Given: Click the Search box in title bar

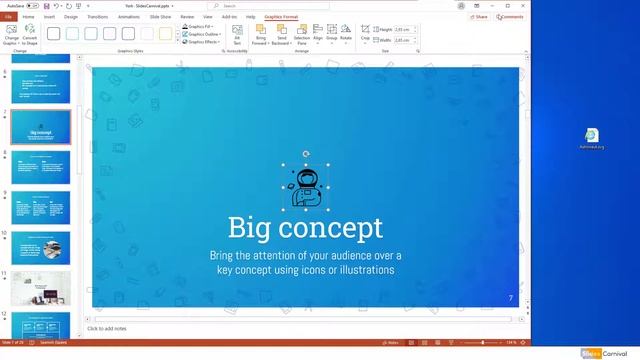Looking at the screenshot, I should [x=269, y=6].
